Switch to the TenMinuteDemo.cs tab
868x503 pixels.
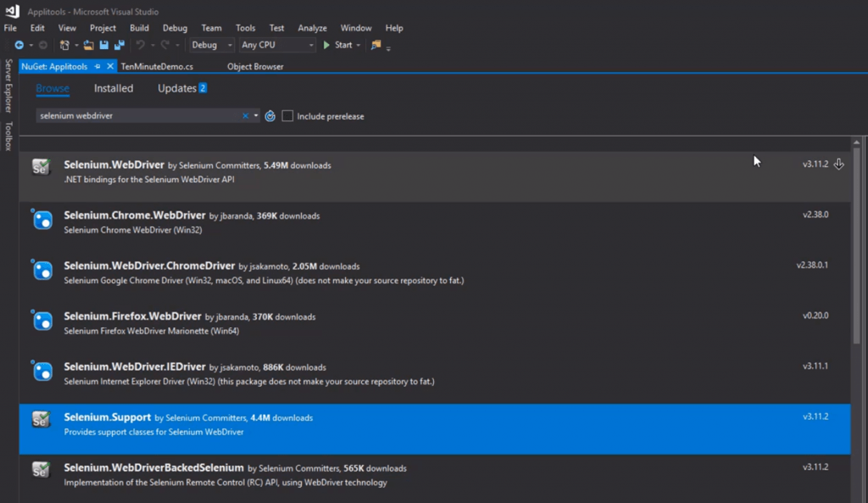pyautogui.click(x=157, y=66)
